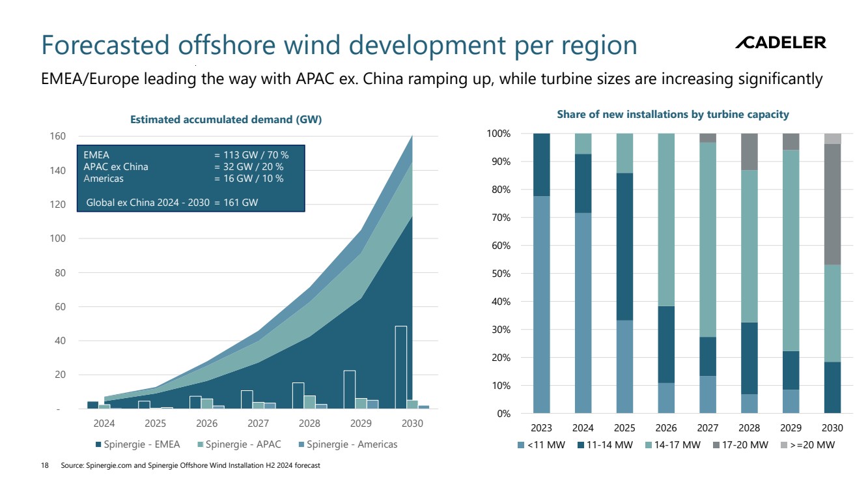Image resolution: width=868 pixels, height=488 pixels.
Task: Click the <11 MW legend swatch
Action: tap(520, 446)
